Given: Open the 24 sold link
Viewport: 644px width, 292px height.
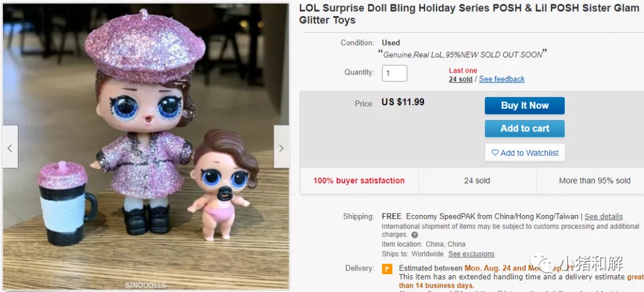Looking at the screenshot, I should (460, 79).
